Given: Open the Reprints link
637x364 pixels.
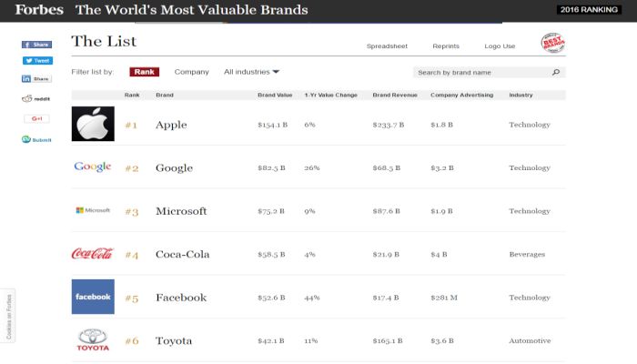Looking at the screenshot, I should (446, 46).
